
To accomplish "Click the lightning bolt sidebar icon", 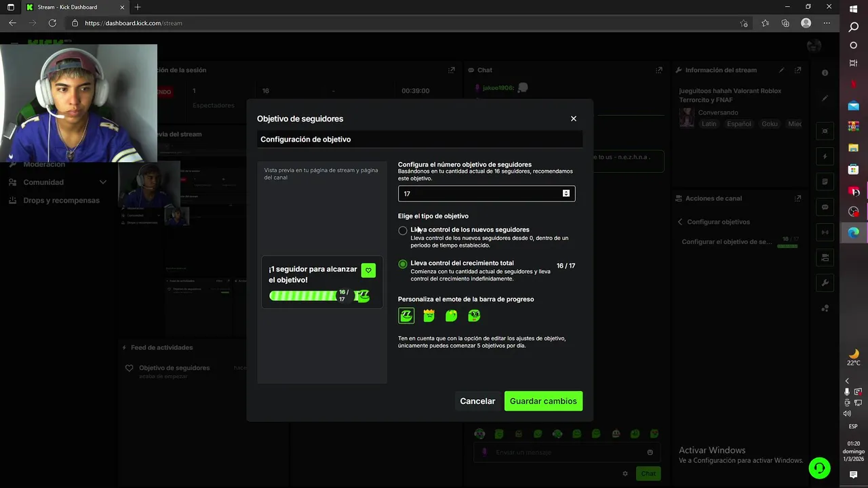I will 825,157.
